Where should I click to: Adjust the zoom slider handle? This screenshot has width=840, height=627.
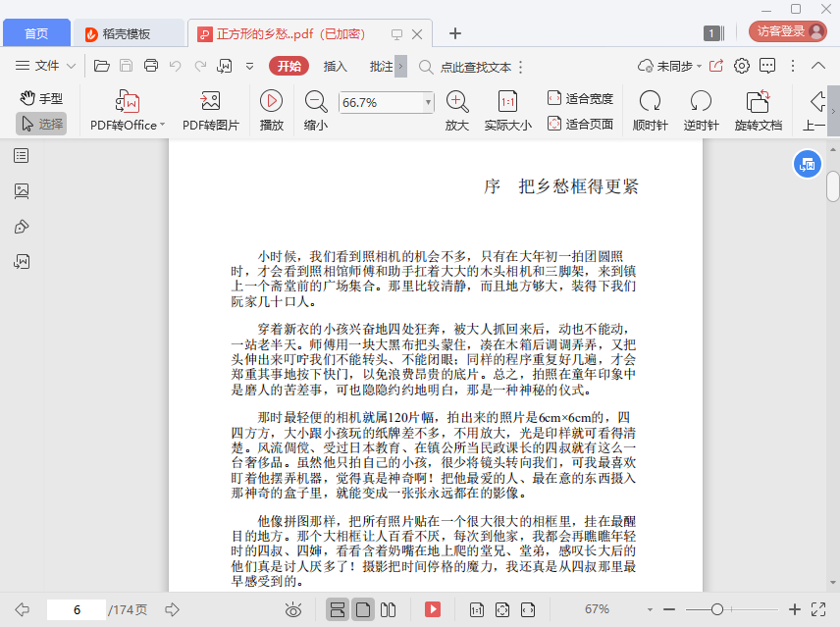pyautogui.click(x=716, y=609)
